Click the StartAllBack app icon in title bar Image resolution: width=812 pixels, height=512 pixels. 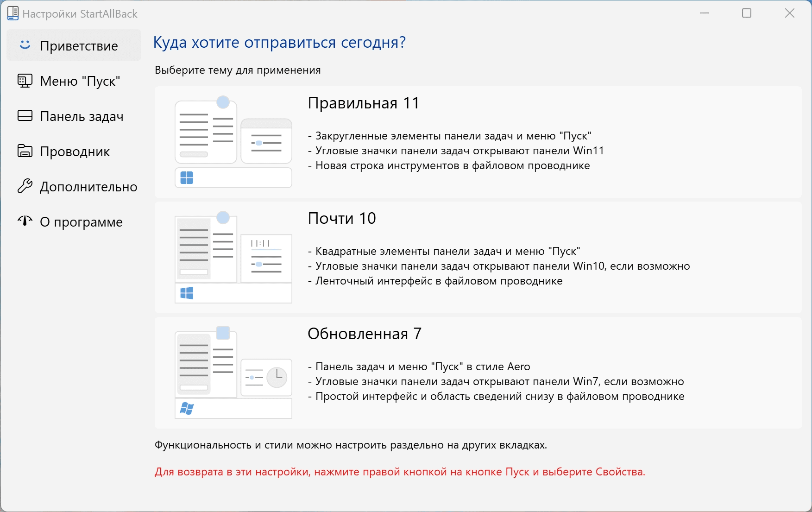coord(13,13)
